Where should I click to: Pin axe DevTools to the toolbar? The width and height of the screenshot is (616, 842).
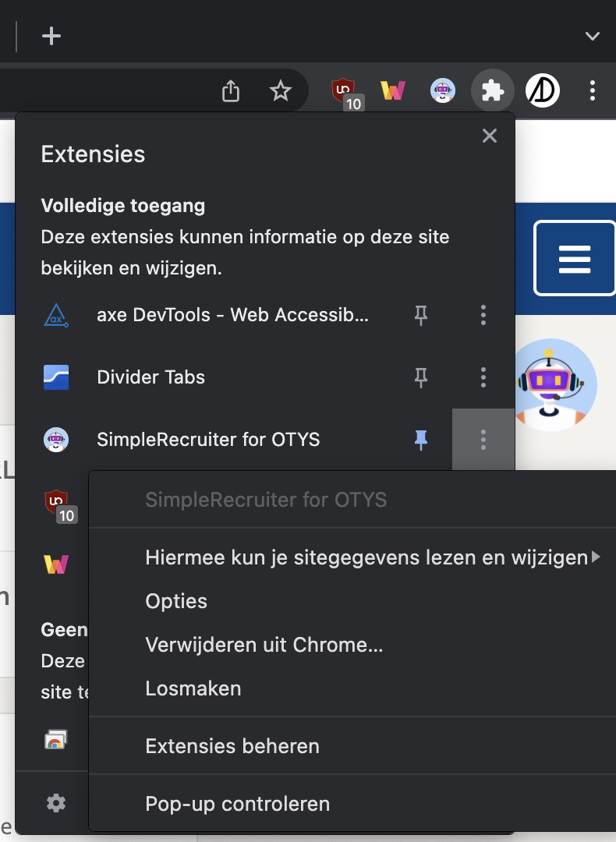tap(421, 315)
